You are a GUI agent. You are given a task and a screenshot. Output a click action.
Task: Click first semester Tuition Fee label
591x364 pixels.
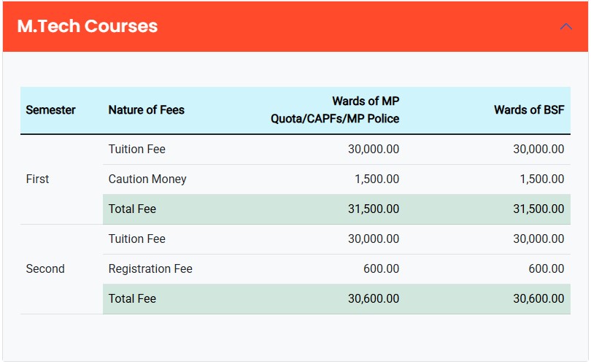(136, 150)
